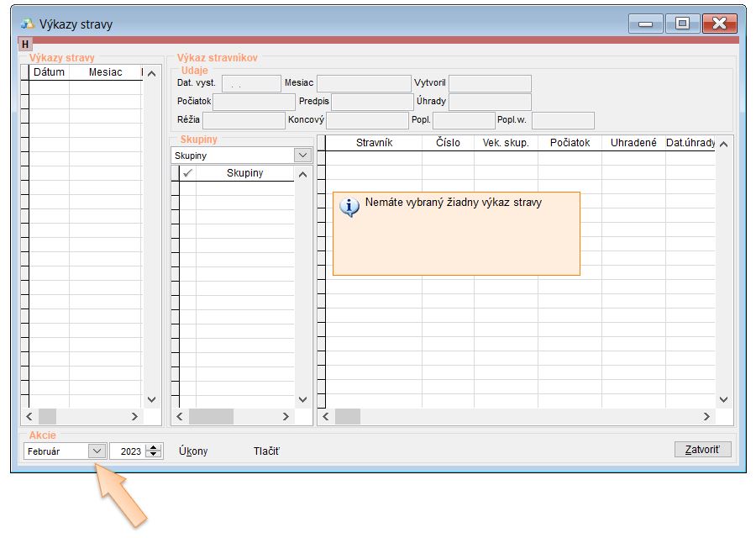The height and width of the screenshot is (538, 756).
Task: Click the Dátum column header
Action: (x=49, y=72)
